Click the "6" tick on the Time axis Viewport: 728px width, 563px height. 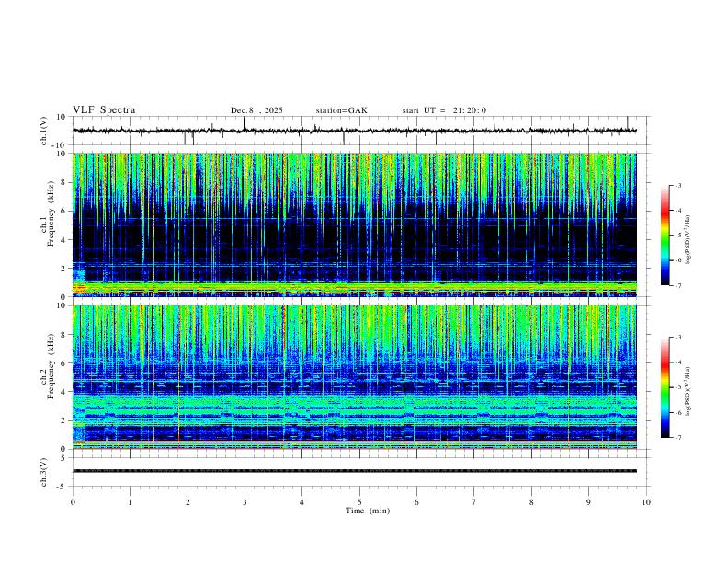point(416,502)
